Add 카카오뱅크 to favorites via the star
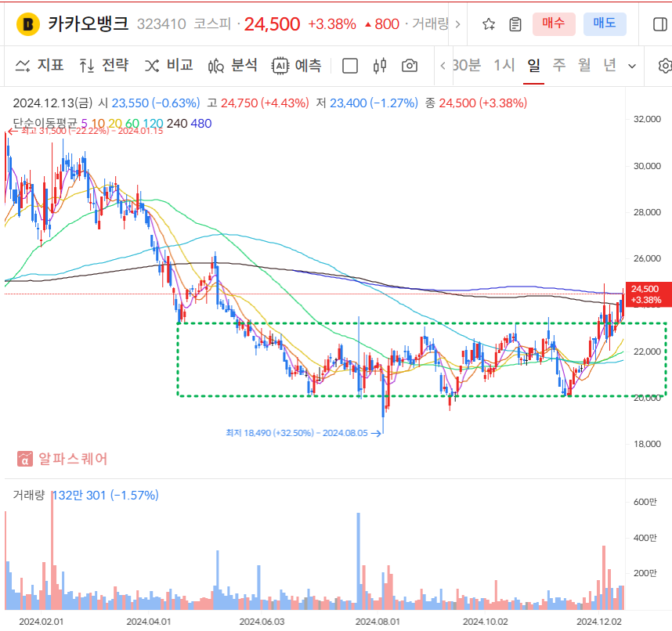The width and height of the screenshot is (672, 631). pos(487,24)
